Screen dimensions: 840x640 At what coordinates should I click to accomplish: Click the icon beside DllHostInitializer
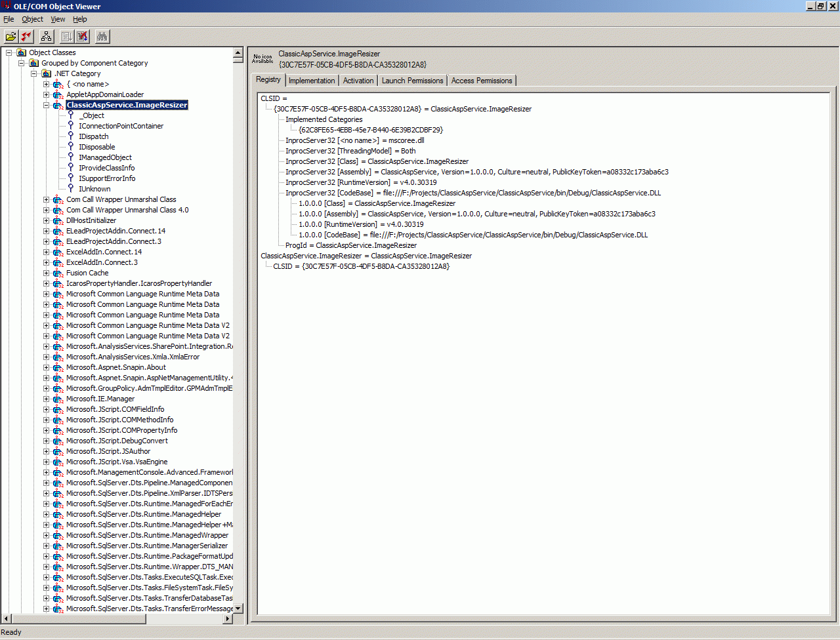[58, 220]
